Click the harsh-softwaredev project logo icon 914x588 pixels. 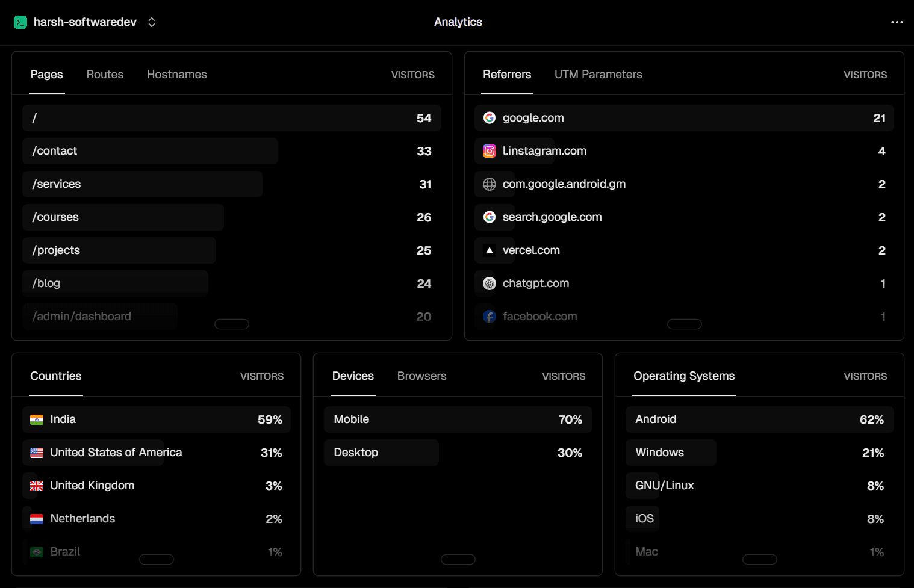[20, 22]
